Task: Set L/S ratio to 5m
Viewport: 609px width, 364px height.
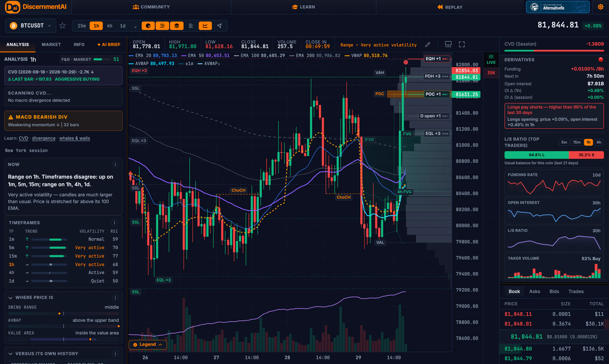Action: coord(564,142)
